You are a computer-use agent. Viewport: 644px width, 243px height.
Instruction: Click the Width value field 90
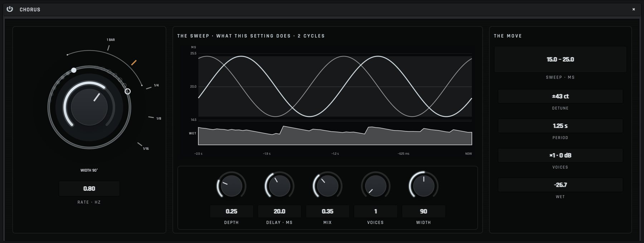pyautogui.click(x=424, y=211)
